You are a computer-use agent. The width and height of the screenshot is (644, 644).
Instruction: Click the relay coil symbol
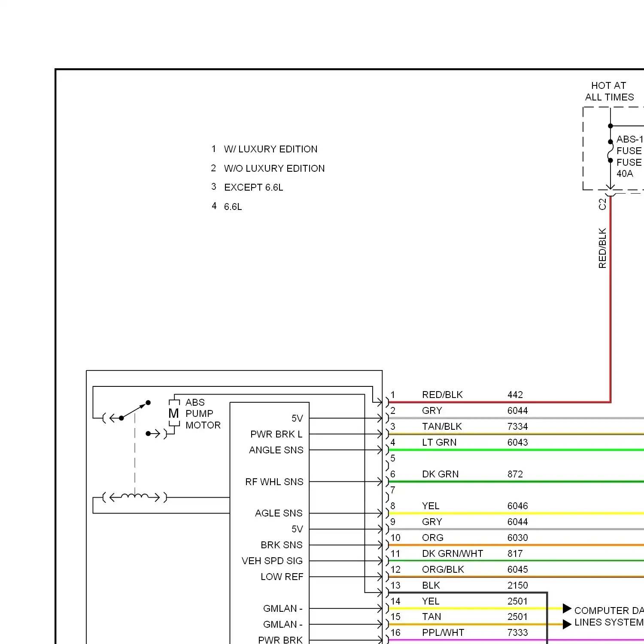click(135, 497)
